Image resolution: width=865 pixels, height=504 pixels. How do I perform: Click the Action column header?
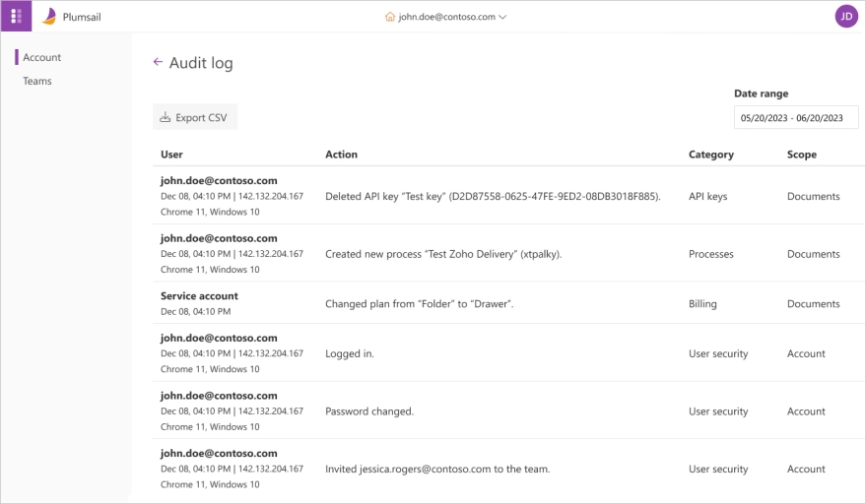[341, 155]
